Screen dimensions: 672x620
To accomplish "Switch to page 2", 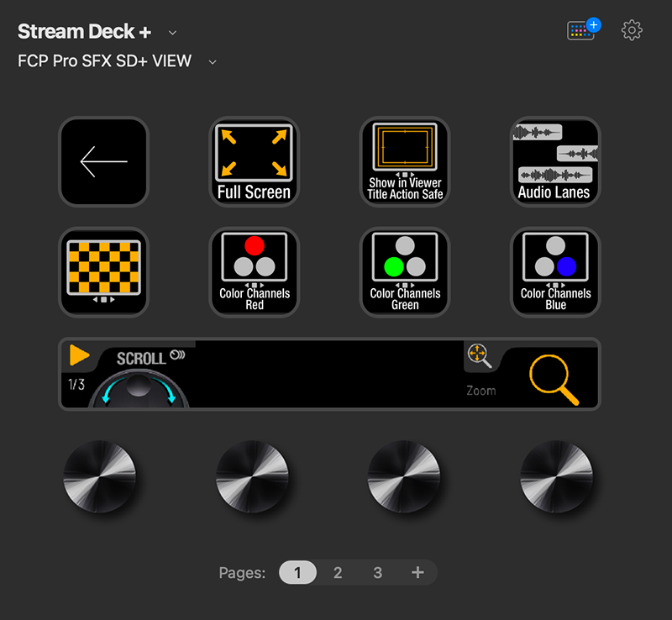I will coord(338,572).
